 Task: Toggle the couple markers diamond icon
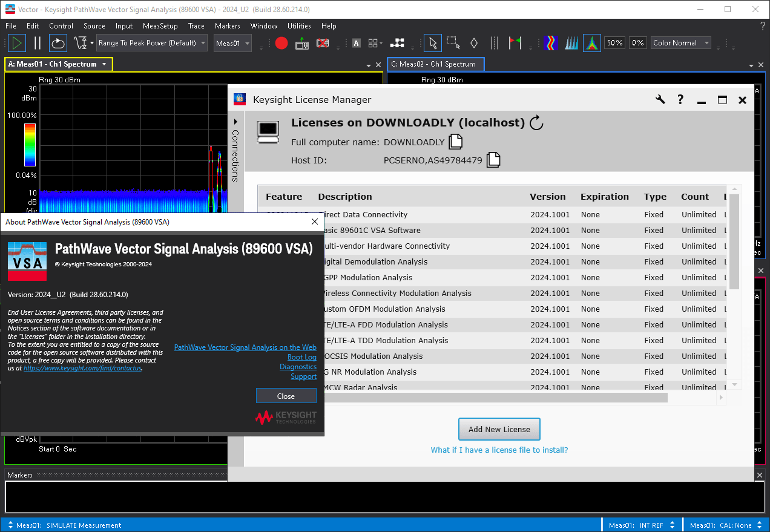tap(474, 42)
